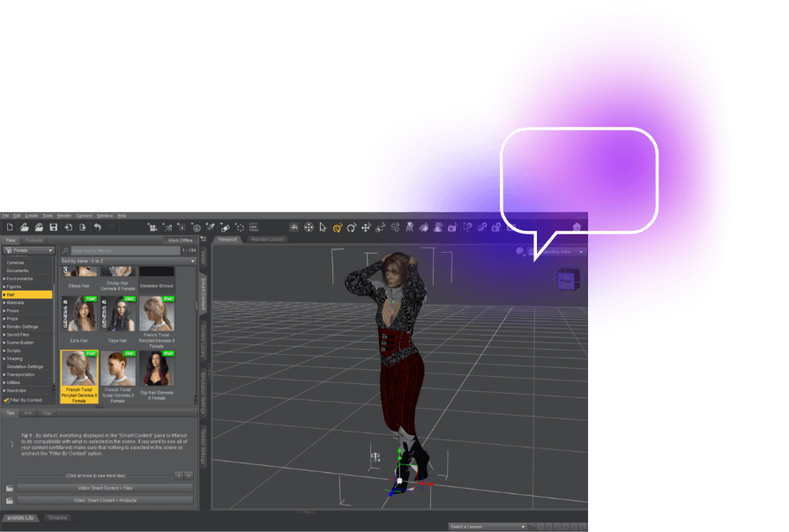Click the Save scene floppy disk icon
This screenshot has width=789, height=532.
pyautogui.click(x=53, y=227)
